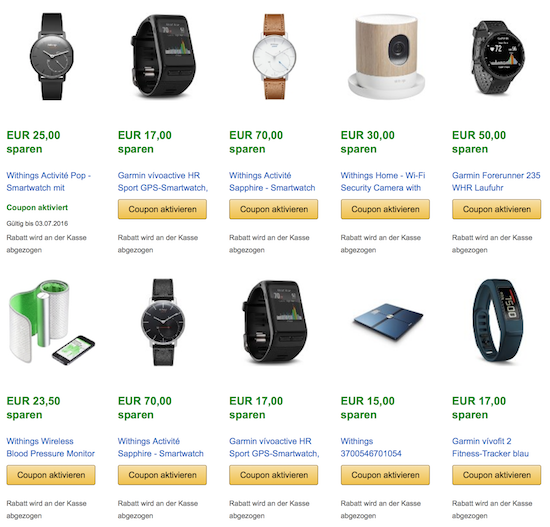Activate coupon for top-row Garmin vívoactive HR
The height and width of the screenshot is (527, 550).
point(162,209)
